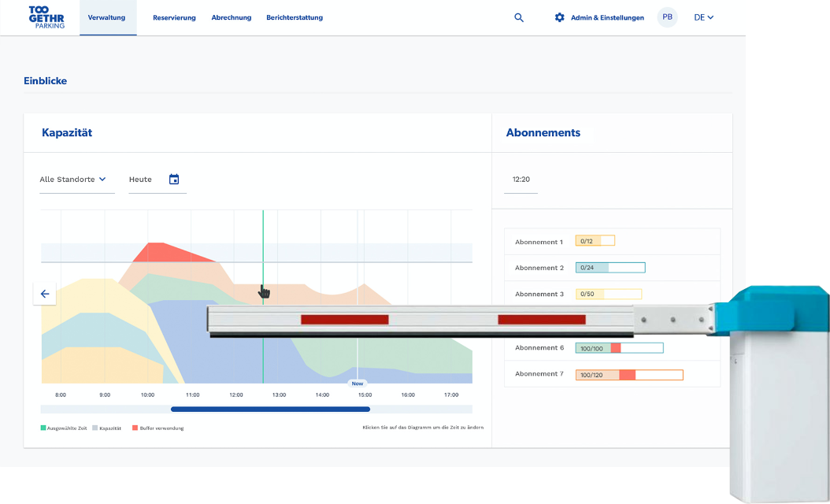Click the 17:00 axis label
This screenshot has width=830, height=504.
[451, 395]
